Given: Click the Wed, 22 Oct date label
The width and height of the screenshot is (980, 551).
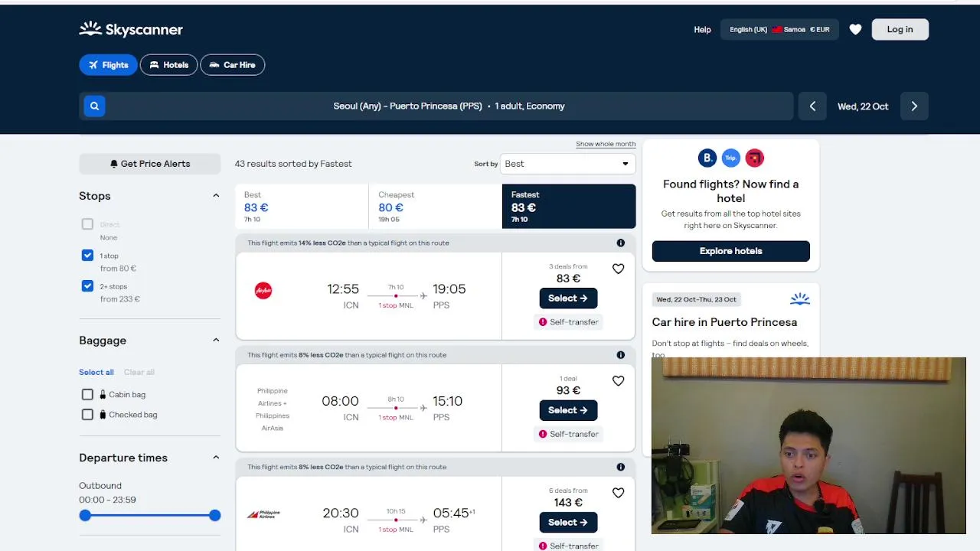Looking at the screenshot, I should pos(863,106).
